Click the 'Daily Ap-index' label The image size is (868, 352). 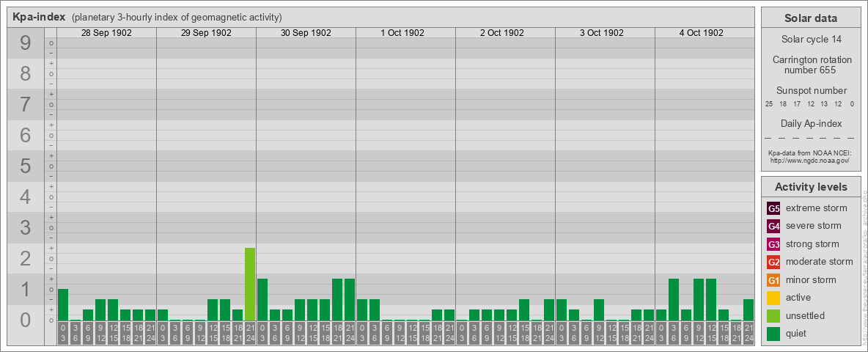pos(811,123)
